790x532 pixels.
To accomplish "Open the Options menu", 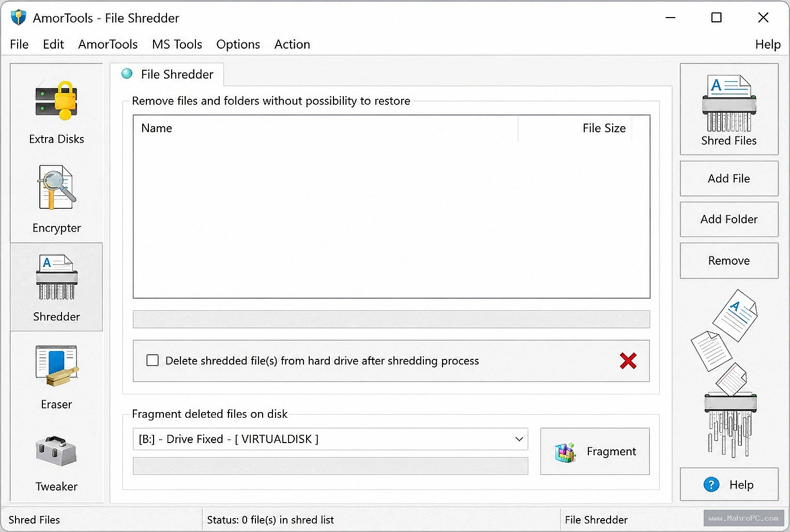I will tap(238, 44).
